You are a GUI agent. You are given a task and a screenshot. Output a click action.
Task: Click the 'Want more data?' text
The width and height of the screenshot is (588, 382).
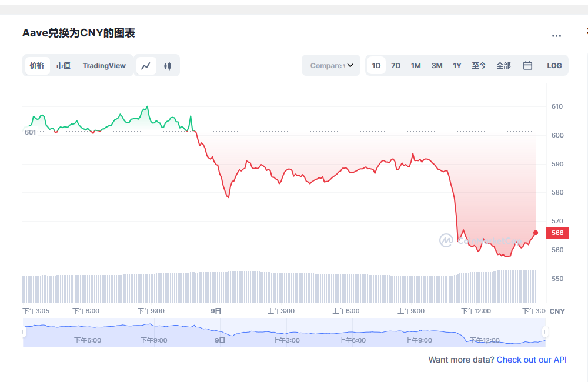(461, 360)
